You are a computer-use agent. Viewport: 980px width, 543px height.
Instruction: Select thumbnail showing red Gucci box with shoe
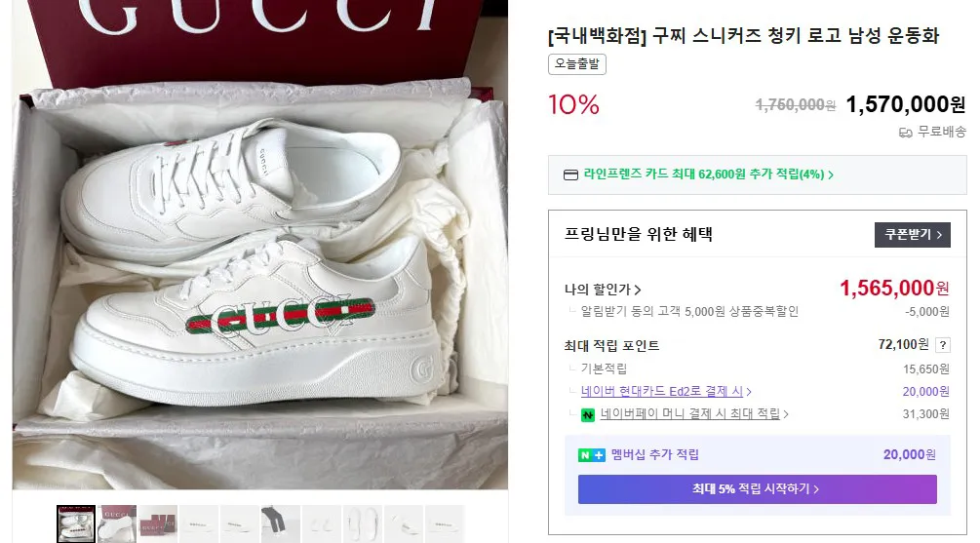coord(117,524)
